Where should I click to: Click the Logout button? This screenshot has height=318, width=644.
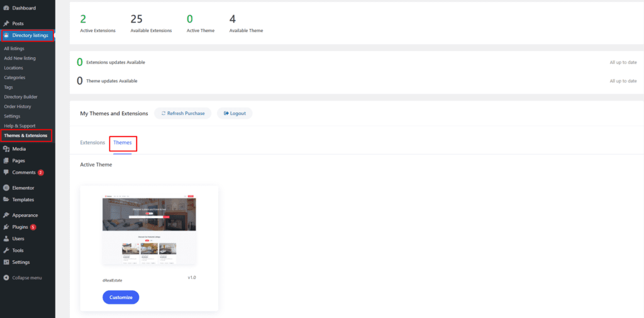[235, 113]
